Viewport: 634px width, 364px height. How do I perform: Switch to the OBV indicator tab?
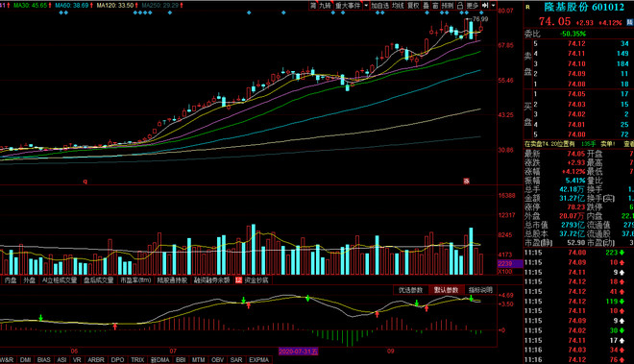click(217, 359)
